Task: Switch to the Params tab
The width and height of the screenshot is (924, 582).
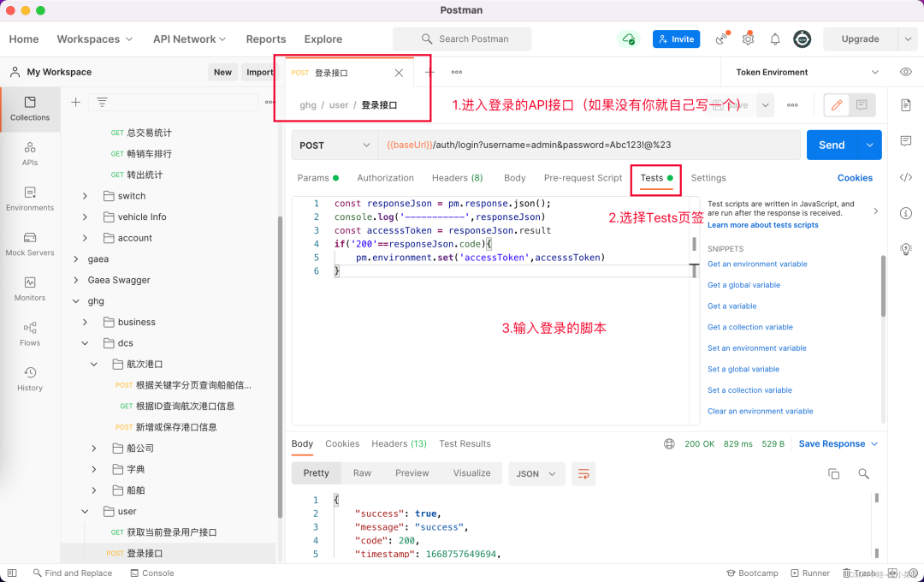Action: pyautogui.click(x=317, y=178)
